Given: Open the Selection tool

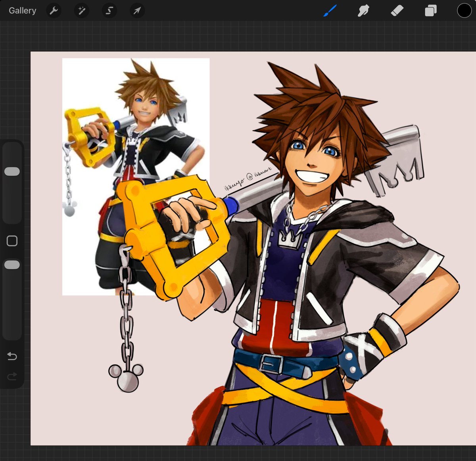Looking at the screenshot, I should [109, 10].
